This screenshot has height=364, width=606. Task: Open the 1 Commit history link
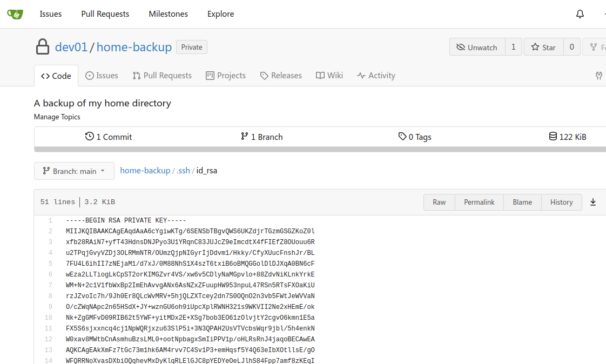pyautogui.click(x=109, y=137)
